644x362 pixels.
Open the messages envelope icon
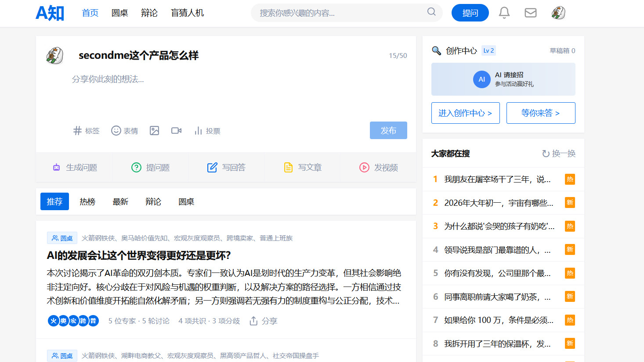pos(531,13)
